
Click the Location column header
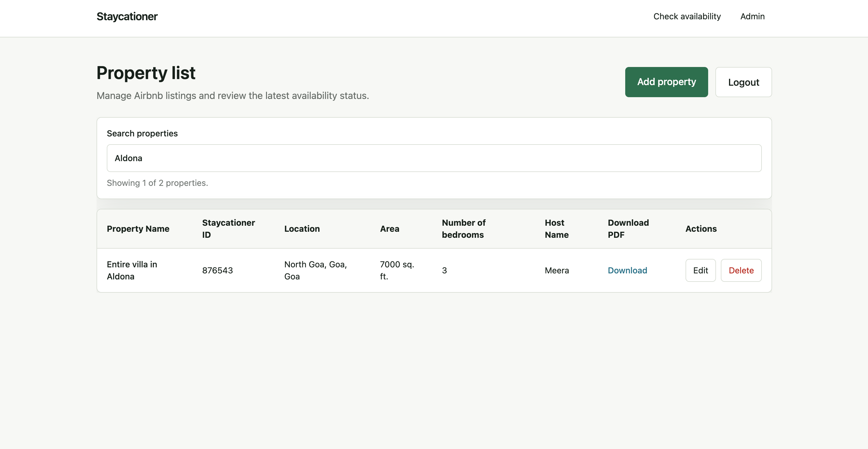[x=302, y=229]
